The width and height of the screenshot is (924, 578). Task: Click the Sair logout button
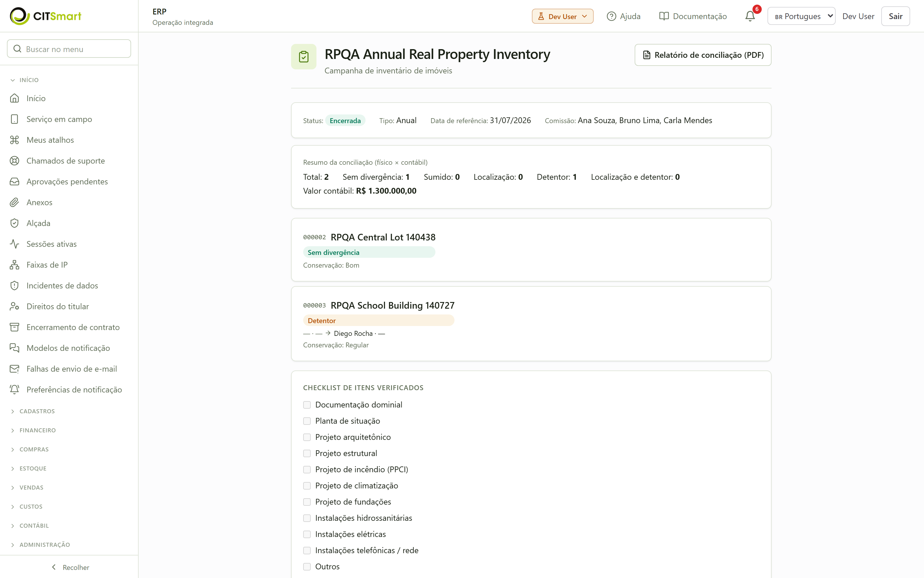[x=895, y=16]
